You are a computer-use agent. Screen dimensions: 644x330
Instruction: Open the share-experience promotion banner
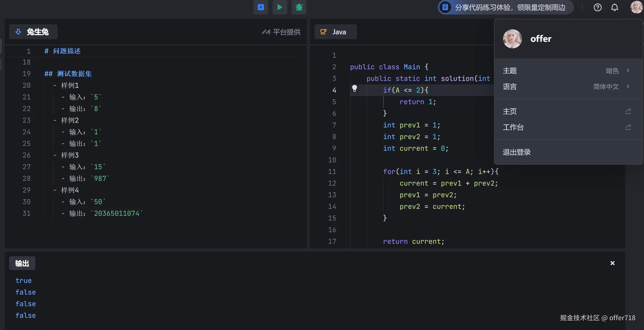tap(506, 7)
